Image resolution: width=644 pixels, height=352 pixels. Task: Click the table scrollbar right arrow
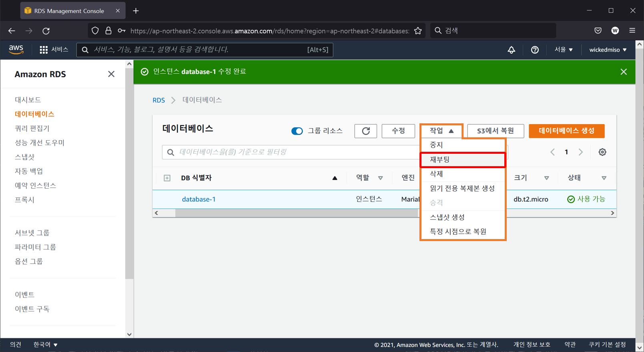click(612, 213)
